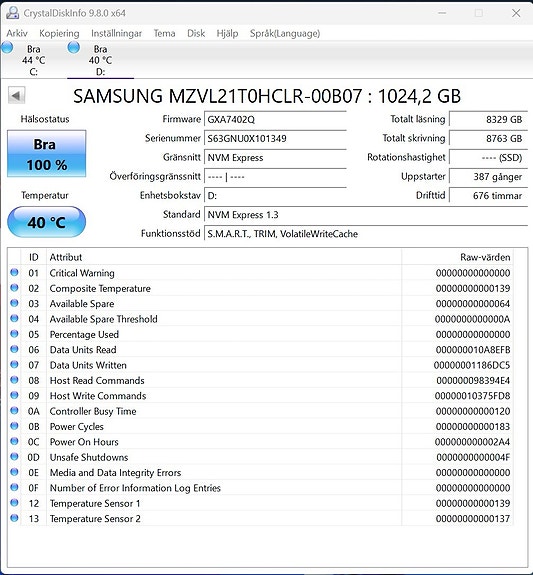Click Totalt läsning value 8329 GB

point(488,119)
